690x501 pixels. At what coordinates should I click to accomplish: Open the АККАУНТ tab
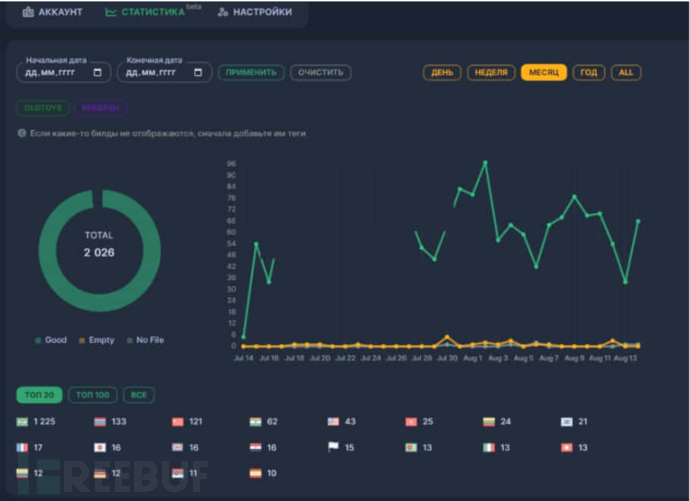tap(54, 12)
